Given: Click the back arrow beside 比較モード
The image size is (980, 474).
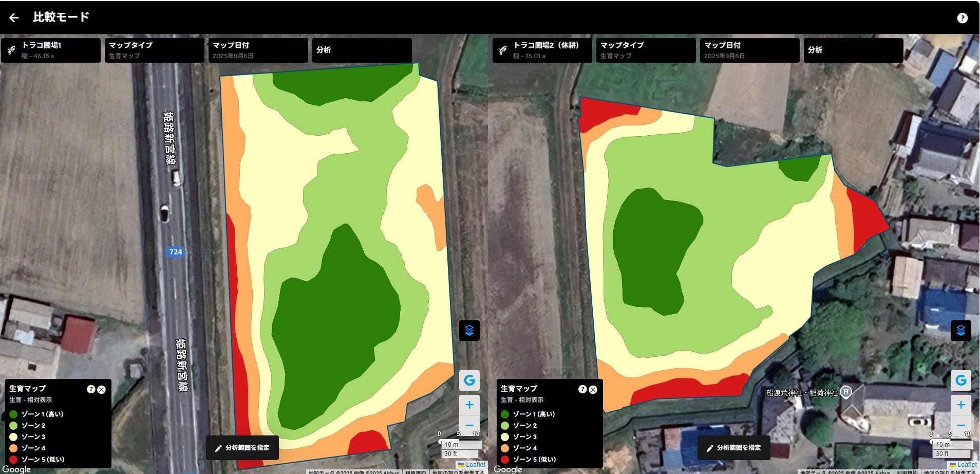Looking at the screenshot, I should (14, 17).
